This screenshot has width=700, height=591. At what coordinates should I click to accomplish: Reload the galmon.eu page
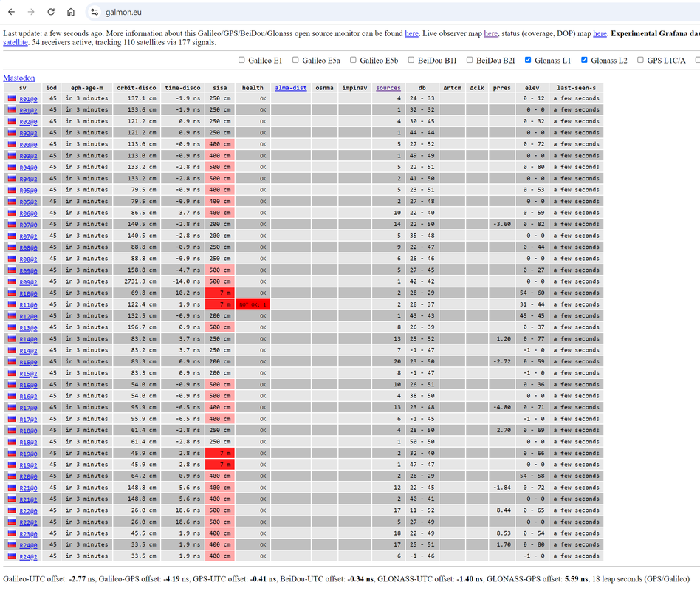point(51,12)
